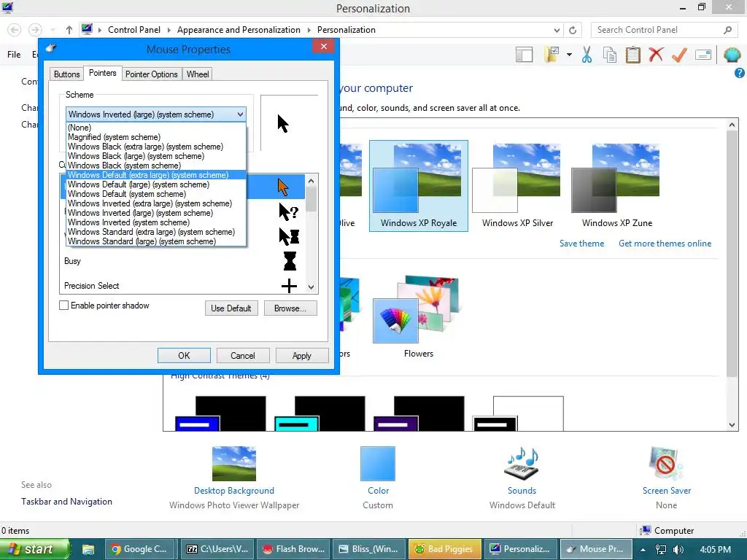Click themes list scrollbar down arrow
This screenshot has height=560, width=747.
[x=732, y=425]
